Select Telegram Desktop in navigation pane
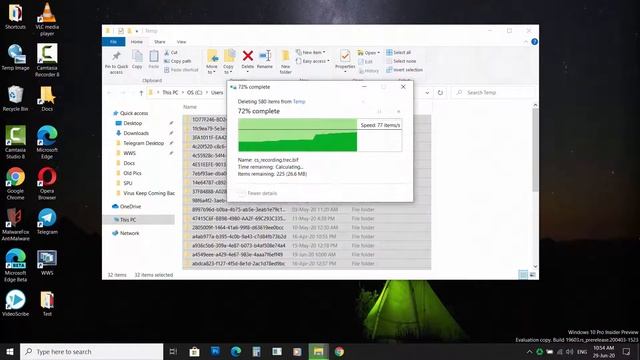 (x=143, y=143)
